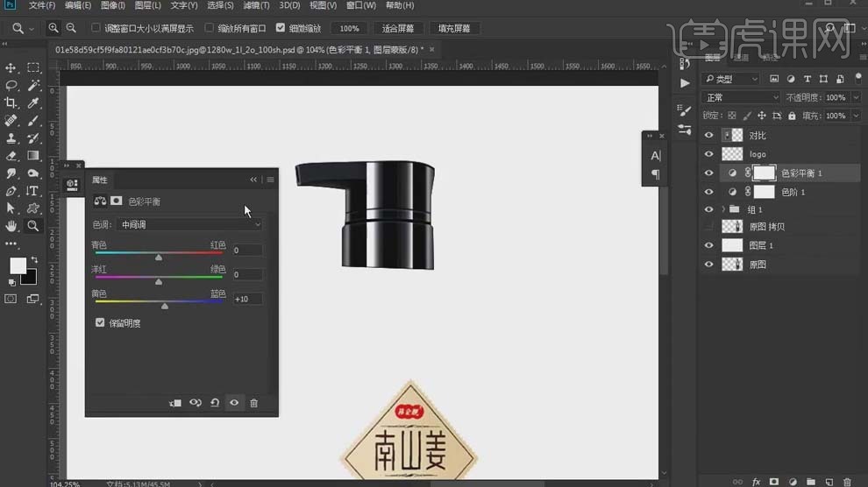
Task: Open the 滤镜(T) menu
Action: 258,5
